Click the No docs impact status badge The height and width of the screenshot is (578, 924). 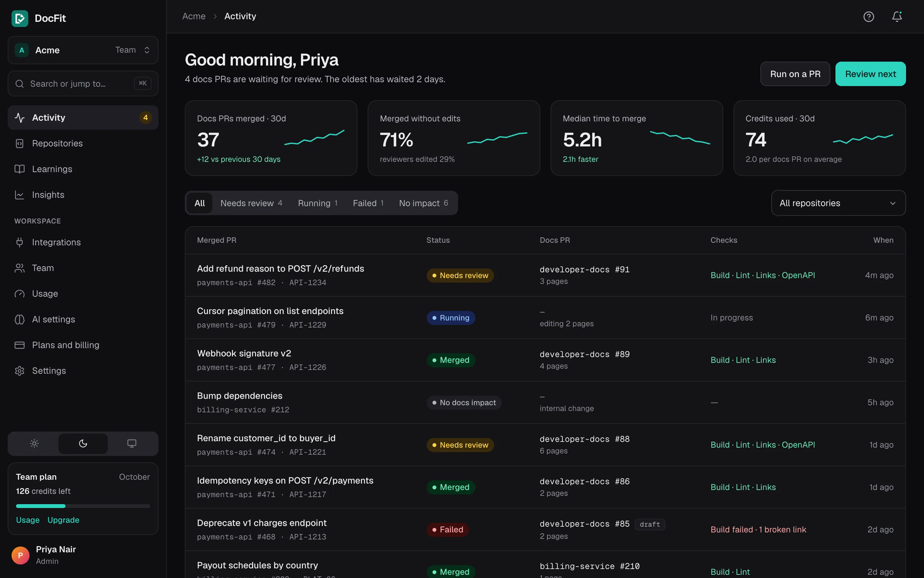click(464, 403)
